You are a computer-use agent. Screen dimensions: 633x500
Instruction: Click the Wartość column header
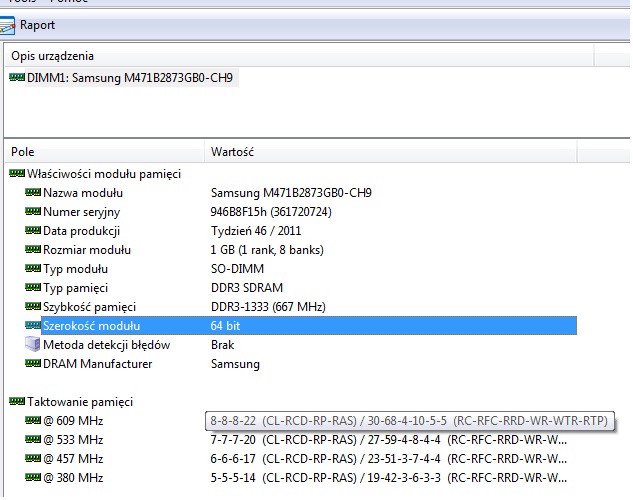point(232,152)
